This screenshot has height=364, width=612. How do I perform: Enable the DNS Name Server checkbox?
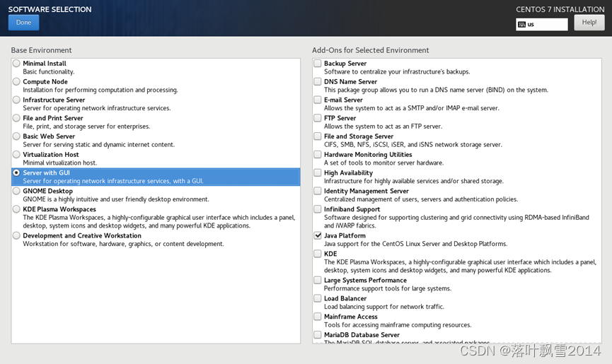point(318,81)
